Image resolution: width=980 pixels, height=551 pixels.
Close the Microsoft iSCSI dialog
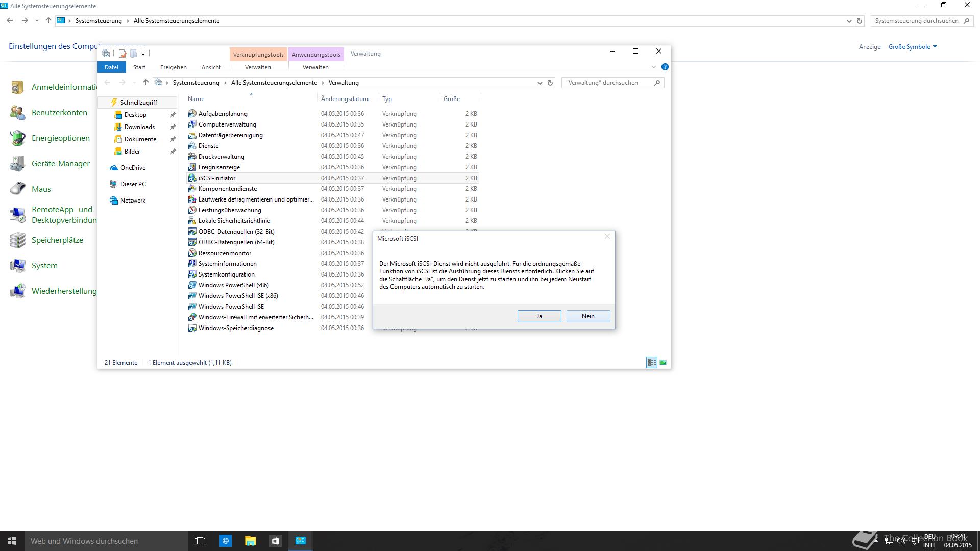click(x=607, y=236)
